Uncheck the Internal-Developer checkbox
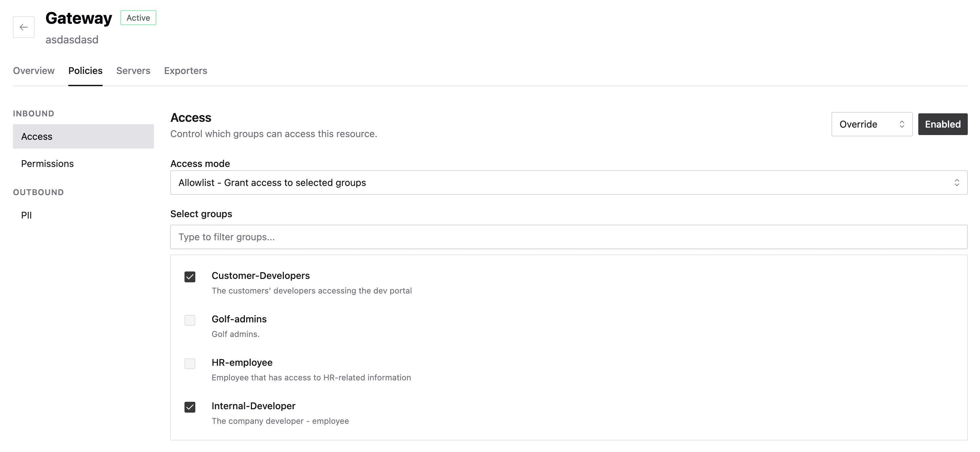 pyautogui.click(x=190, y=407)
